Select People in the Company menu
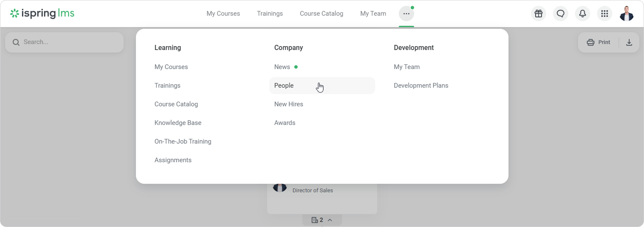Viewport: 644px width, 227px height. [x=284, y=86]
